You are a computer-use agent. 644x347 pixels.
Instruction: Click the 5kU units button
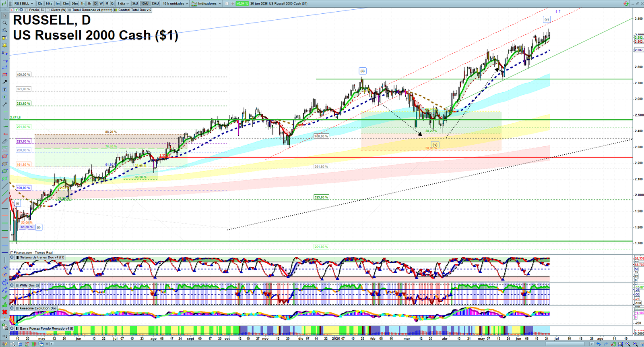tap(135, 3)
